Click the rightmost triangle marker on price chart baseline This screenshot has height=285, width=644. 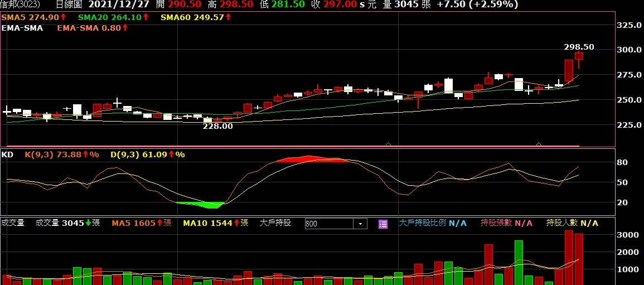[x=539, y=144]
